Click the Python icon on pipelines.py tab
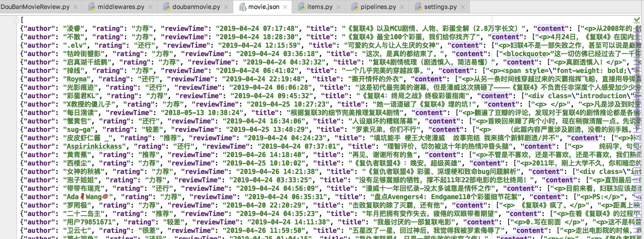The image size is (644, 239). coord(355,7)
